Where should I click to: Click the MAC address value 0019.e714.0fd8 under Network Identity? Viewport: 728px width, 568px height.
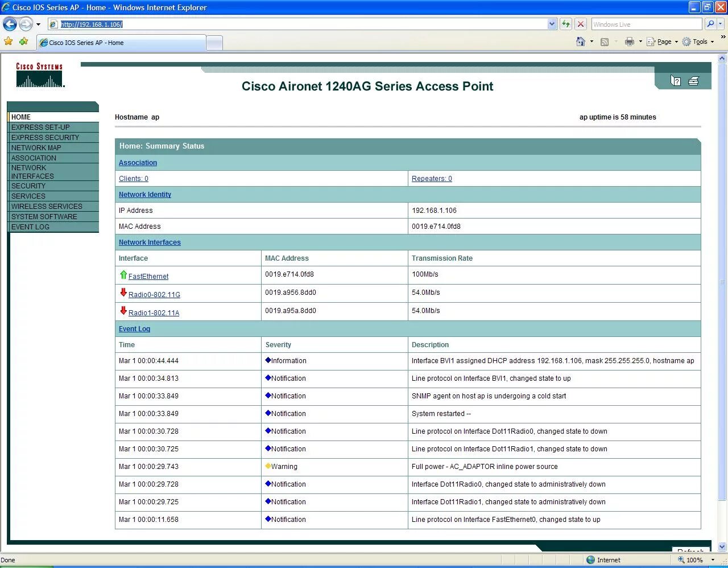coord(436,227)
